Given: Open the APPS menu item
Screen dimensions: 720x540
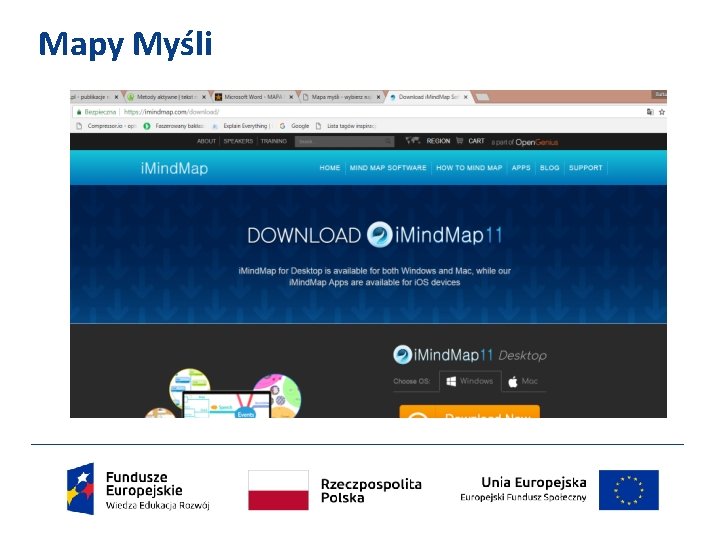Looking at the screenshot, I should coord(521,168).
